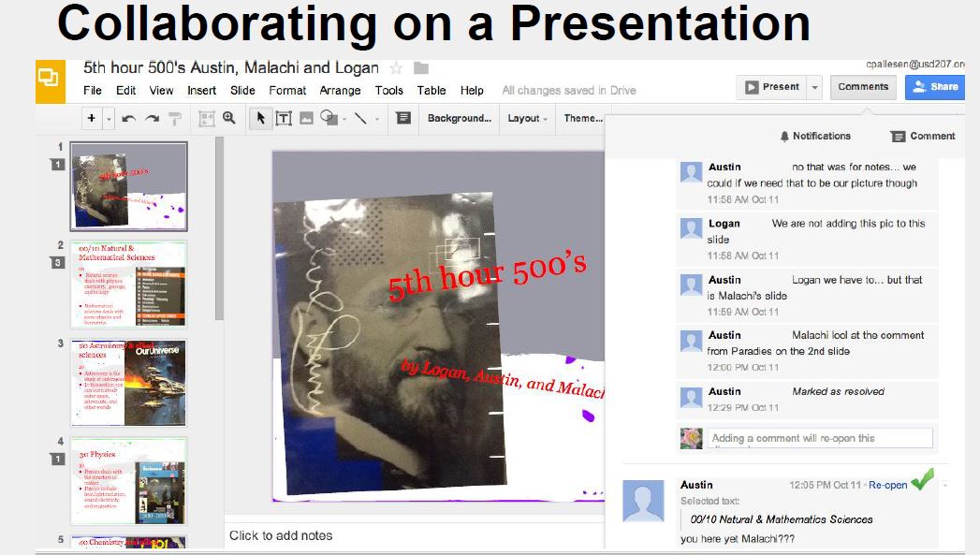Click the reply field 'Adding a comment will re-open'
This screenshot has height=555, width=980.
820,438
